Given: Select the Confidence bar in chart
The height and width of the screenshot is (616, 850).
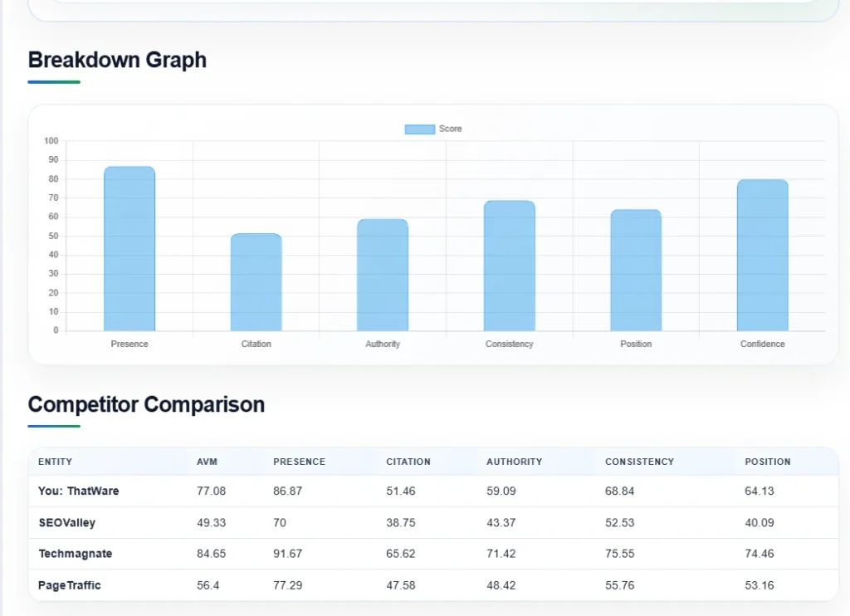Looking at the screenshot, I should point(763,255).
